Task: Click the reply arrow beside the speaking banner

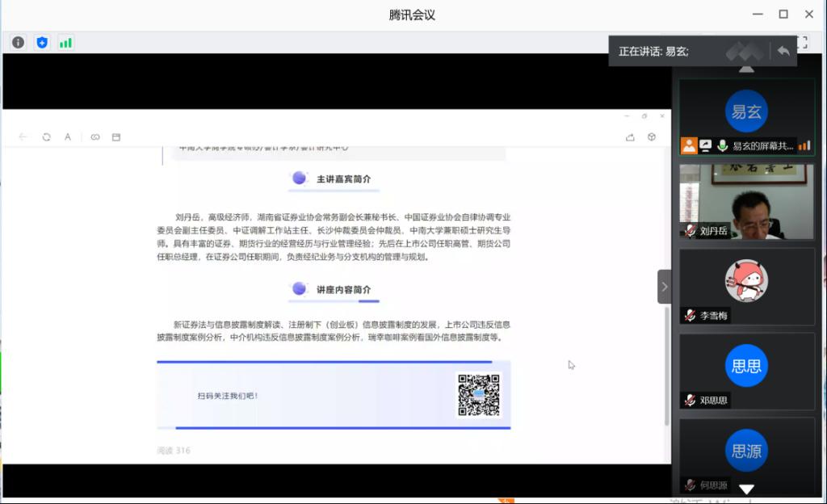Action: tap(783, 51)
